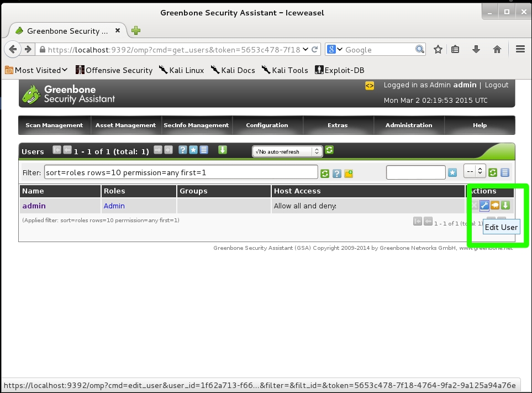The image size is (532, 393).
Task: Open filter help question mark icon
Action: (336, 174)
